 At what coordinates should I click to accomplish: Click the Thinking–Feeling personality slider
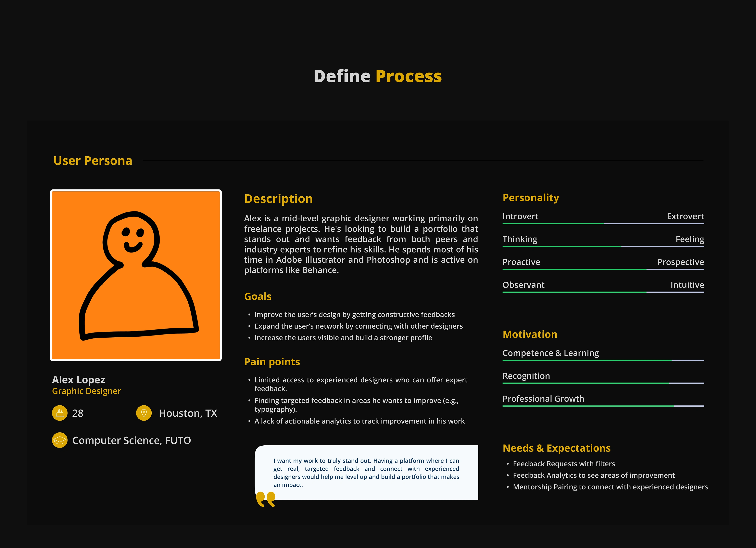tap(603, 246)
